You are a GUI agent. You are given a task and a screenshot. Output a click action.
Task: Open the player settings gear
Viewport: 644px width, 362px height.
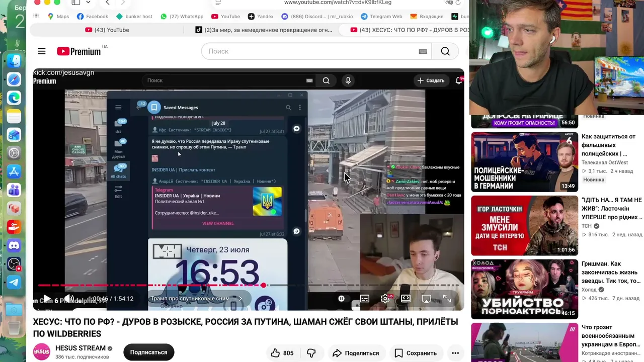click(385, 299)
